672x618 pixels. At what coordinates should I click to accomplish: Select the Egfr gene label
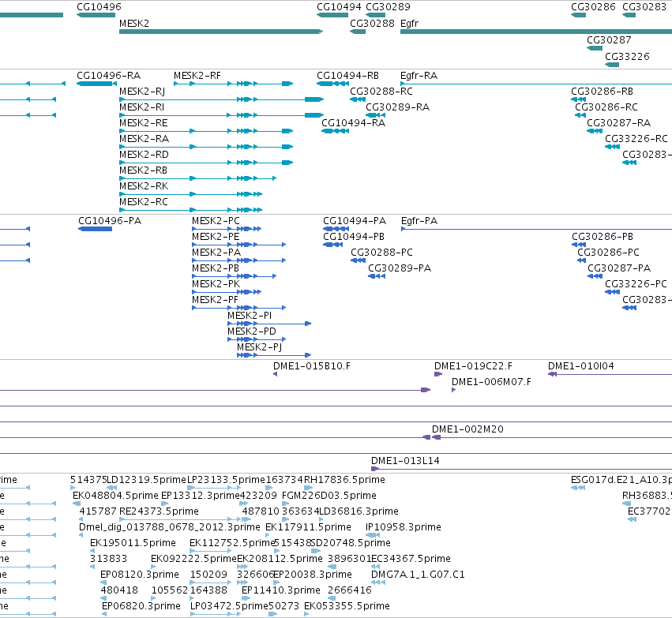409,24
